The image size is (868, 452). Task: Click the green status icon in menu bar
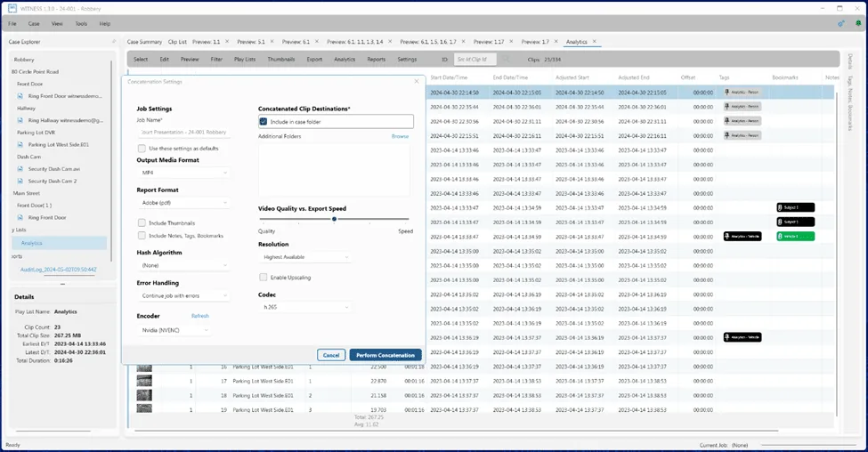click(858, 24)
